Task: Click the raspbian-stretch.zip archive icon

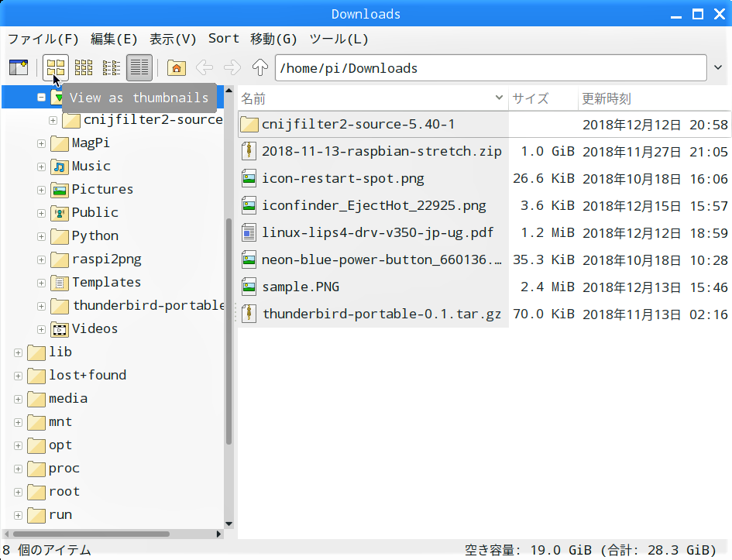Action: click(x=249, y=151)
